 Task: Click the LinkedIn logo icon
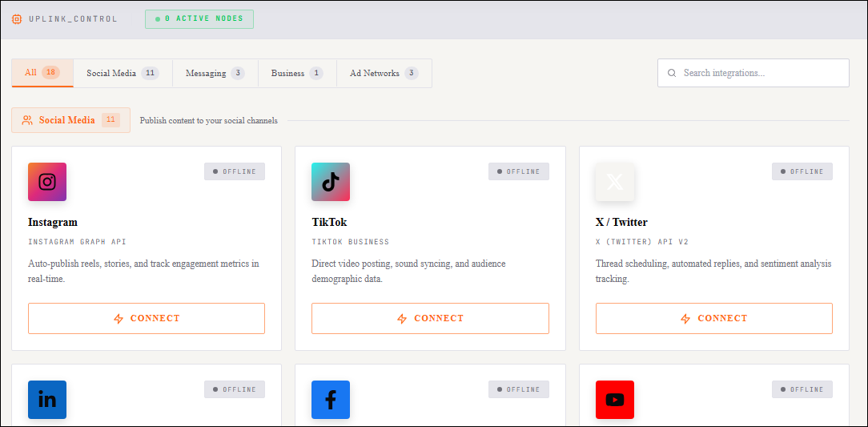coord(47,399)
